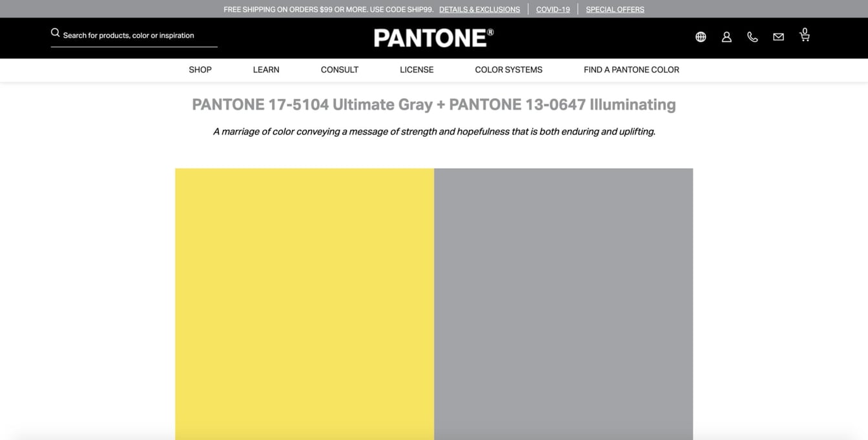The height and width of the screenshot is (440, 868).
Task: Select the Ultimate Gray swatch
Action: click(x=563, y=304)
